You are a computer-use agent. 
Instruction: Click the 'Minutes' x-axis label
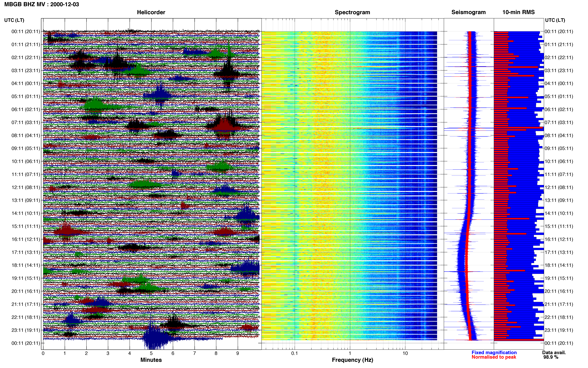(x=151, y=360)
